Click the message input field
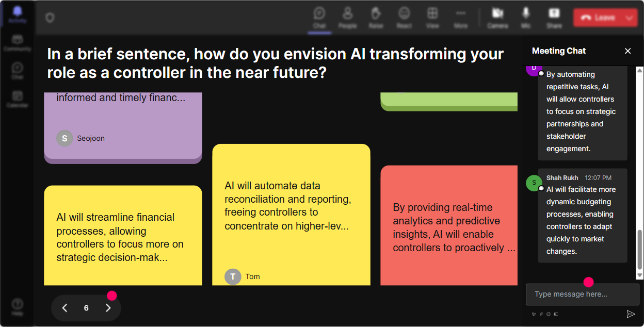 point(583,295)
